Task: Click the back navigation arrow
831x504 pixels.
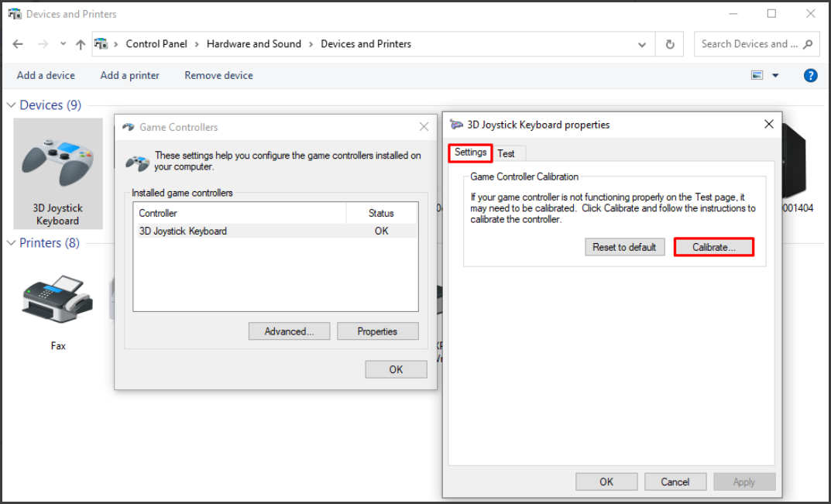Action: [18, 44]
